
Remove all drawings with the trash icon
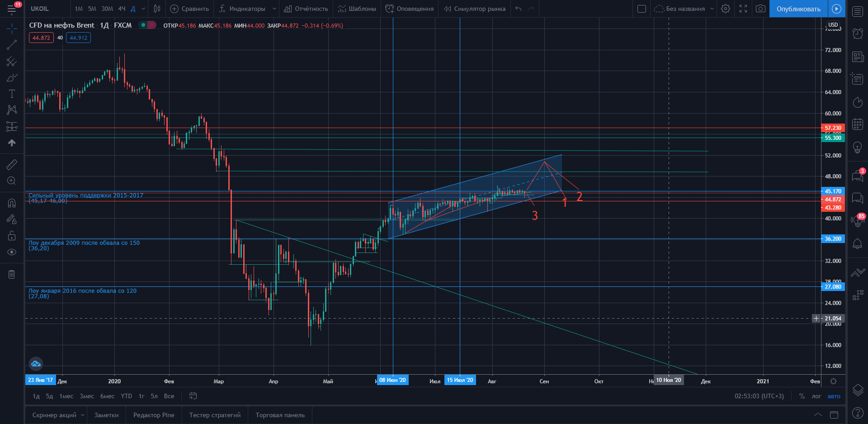point(12,274)
